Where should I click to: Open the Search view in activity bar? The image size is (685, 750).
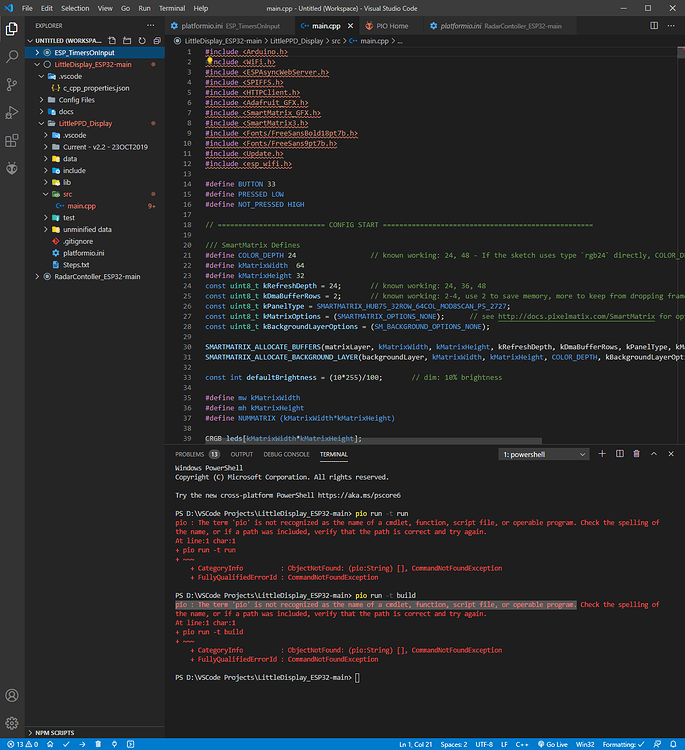pos(12,57)
